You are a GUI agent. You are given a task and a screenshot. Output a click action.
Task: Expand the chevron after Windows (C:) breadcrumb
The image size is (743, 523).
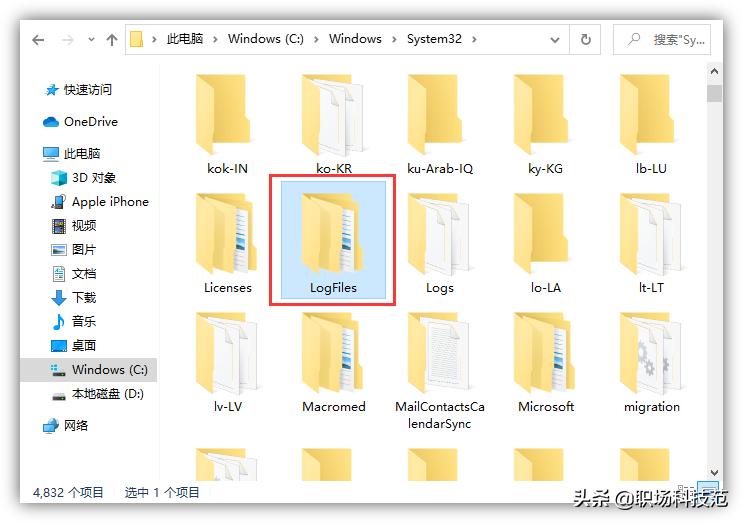coord(316,39)
